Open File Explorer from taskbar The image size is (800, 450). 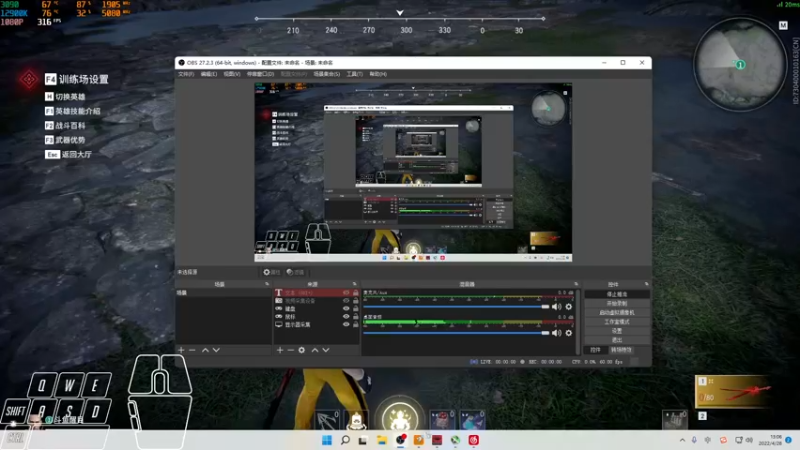pyautogui.click(x=382, y=440)
